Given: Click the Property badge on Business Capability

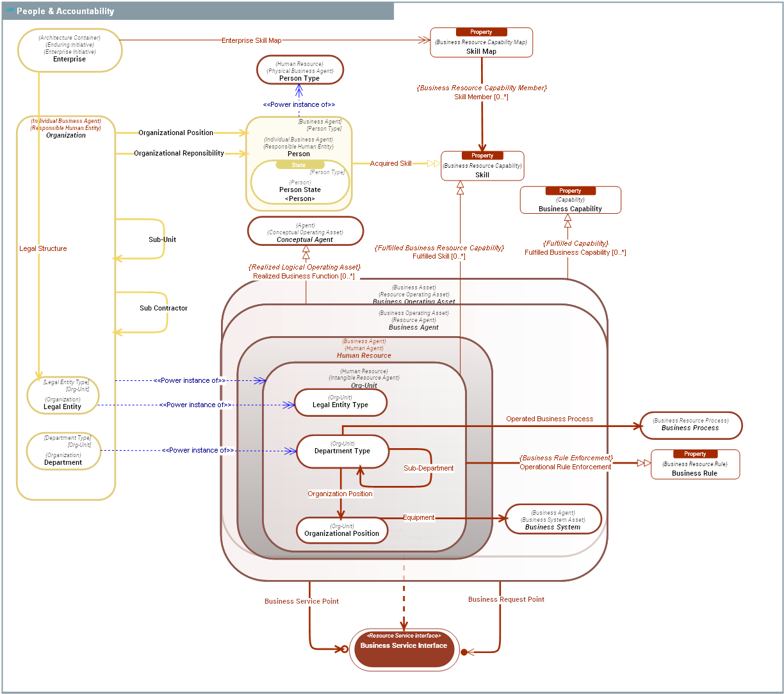Looking at the screenshot, I should pos(569,190).
